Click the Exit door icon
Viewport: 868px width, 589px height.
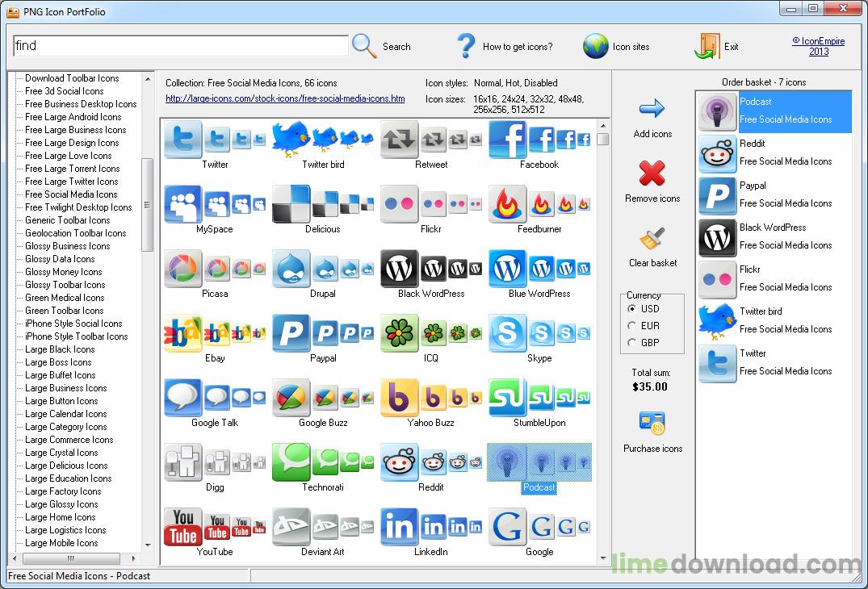pos(707,46)
